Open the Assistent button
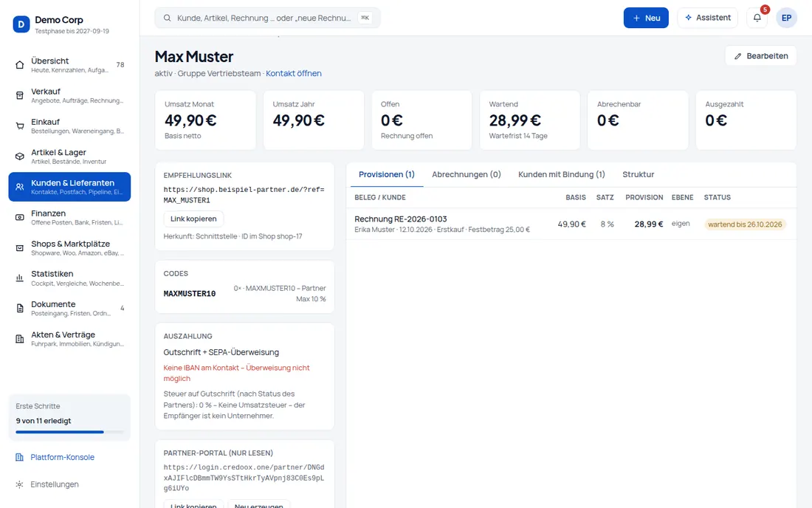Viewport: 812px width, 508px height. tap(707, 18)
